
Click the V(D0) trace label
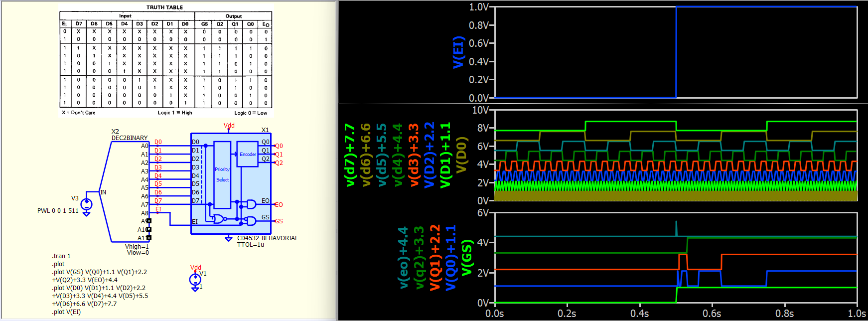point(461,155)
